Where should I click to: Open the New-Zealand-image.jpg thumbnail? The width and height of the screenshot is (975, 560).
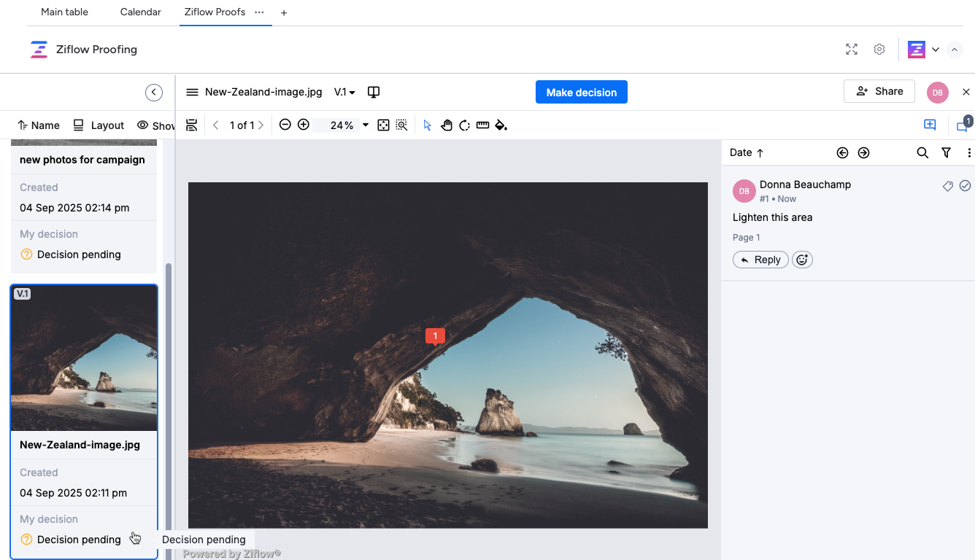(x=84, y=358)
